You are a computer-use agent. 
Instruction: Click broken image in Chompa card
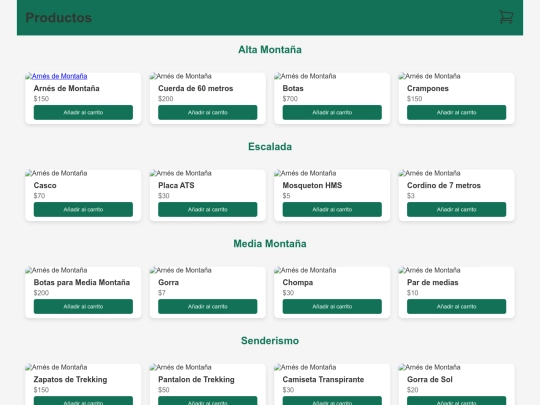pos(305,270)
